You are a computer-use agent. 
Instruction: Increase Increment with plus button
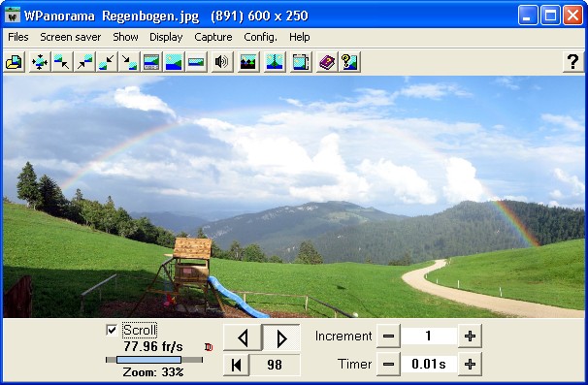pyautogui.click(x=470, y=336)
